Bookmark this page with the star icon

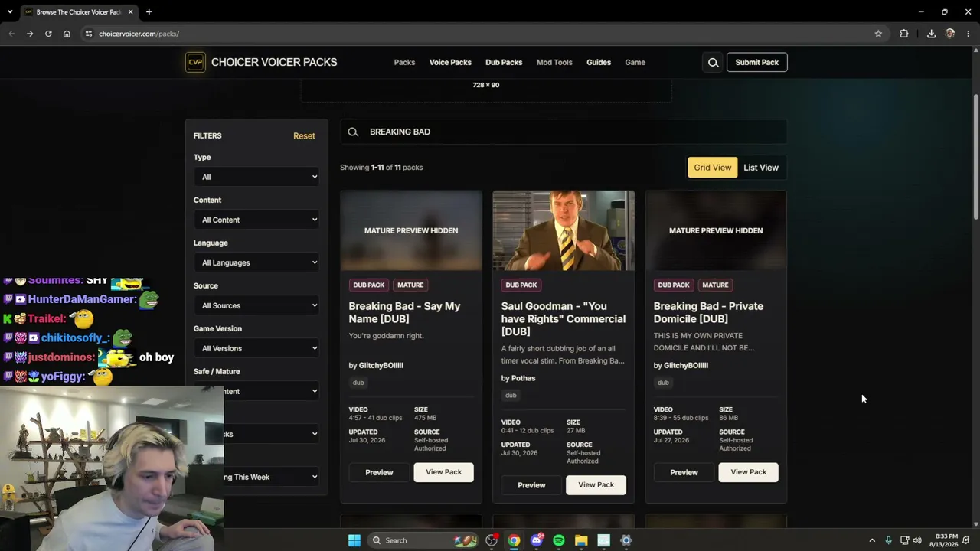coord(878,34)
